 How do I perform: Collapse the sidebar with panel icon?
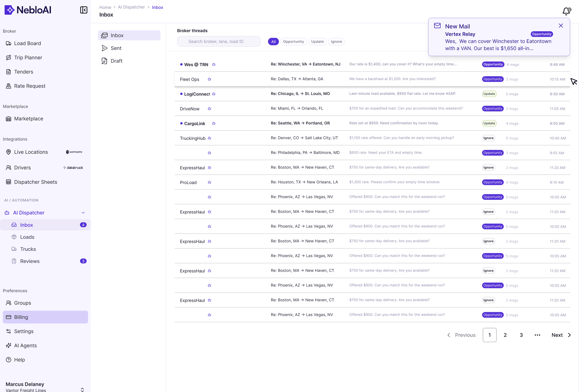83,10
